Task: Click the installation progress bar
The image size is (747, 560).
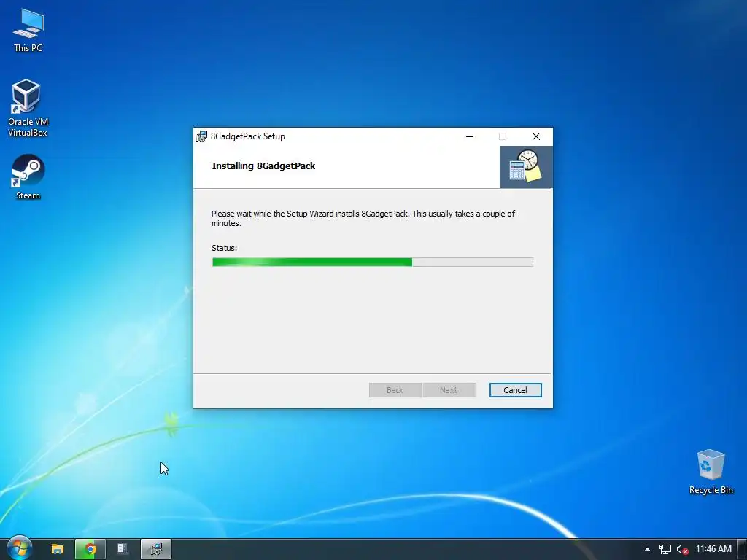Action: (373, 262)
